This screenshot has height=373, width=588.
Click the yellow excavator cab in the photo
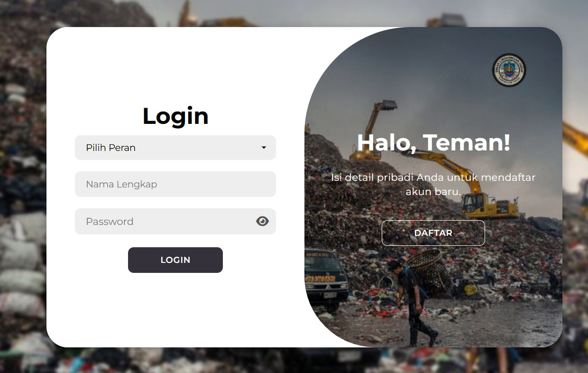click(475, 203)
